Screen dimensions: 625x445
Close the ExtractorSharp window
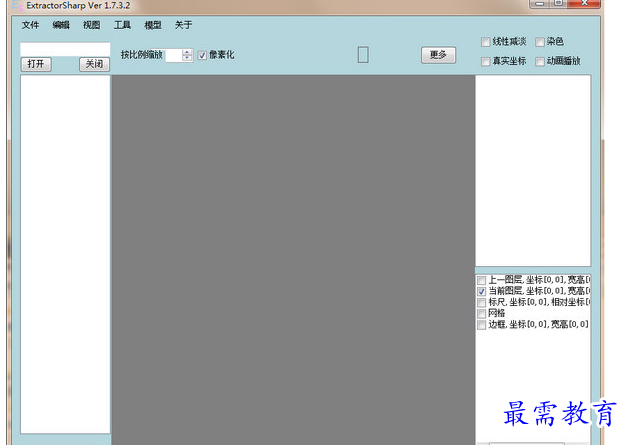[x=584, y=4]
